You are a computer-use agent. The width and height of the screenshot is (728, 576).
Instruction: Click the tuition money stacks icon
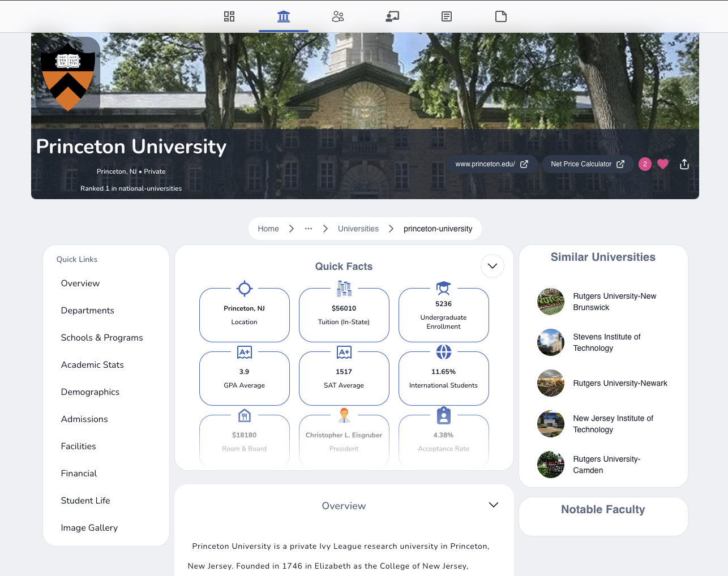[344, 289]
